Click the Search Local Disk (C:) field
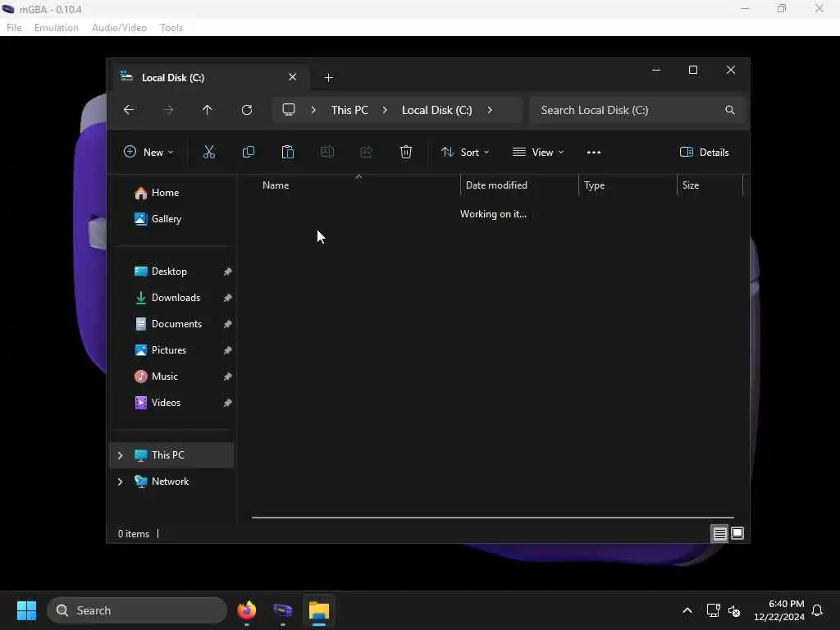 (637, 110)
